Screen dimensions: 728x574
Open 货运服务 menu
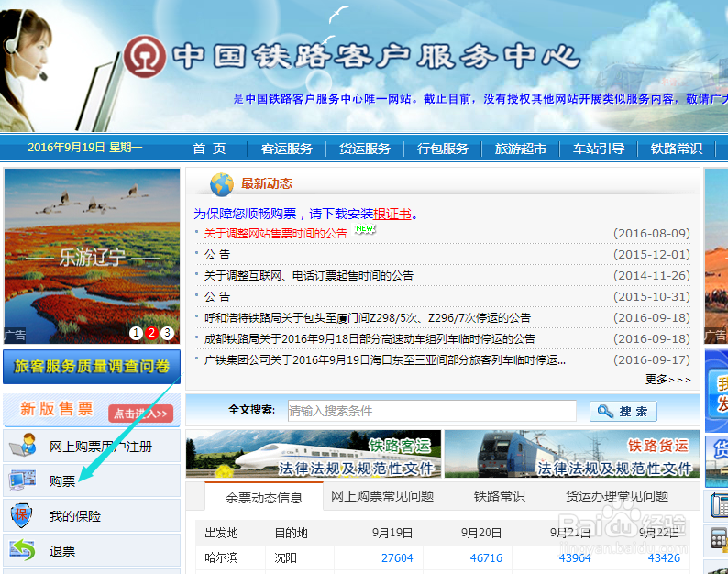tap(365, 149)
